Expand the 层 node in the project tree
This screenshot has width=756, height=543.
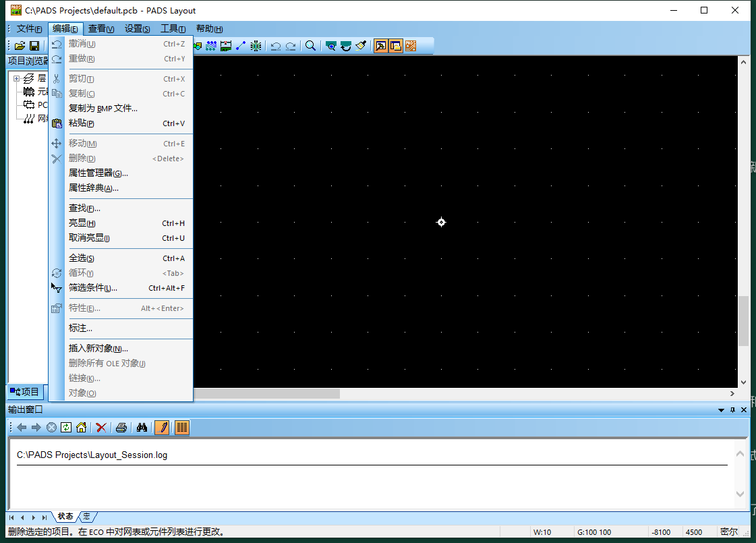[16, 78]
